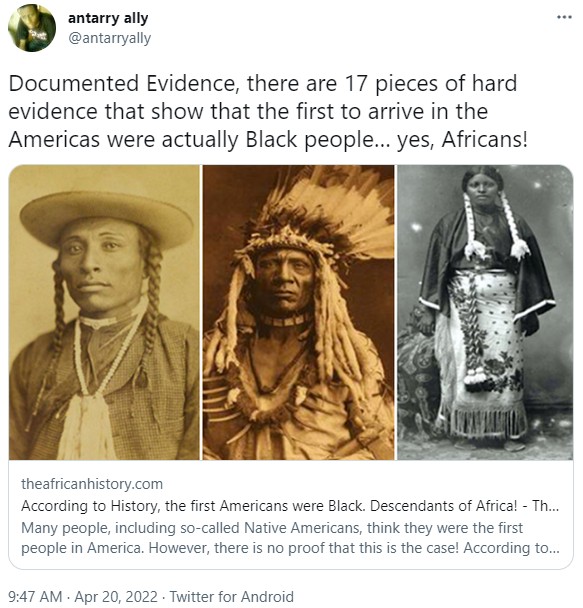The width and height of the screenshot is (583, 608).
Task: Open the left photo of man in hat
Action: (x=104, y=313)
